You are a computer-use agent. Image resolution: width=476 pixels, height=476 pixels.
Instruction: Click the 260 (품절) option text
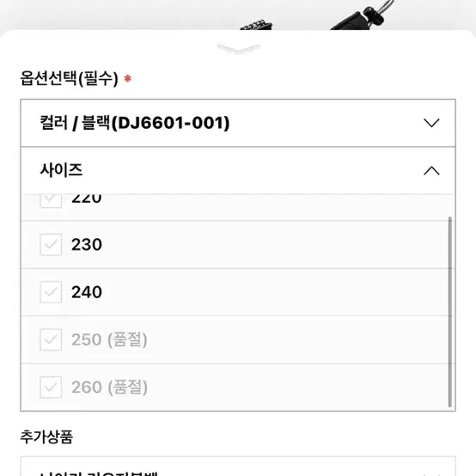pyautogui.click(x=109, y=387)
